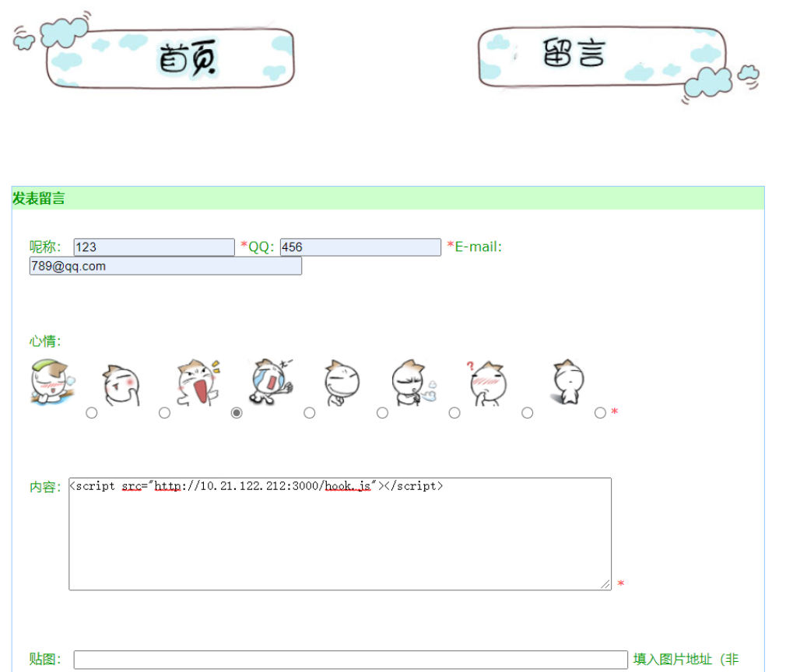Focus the E-mail field with 789@qq.com
Image resolution: width=786 pixels, height=672 pixels.
point(166,266)
